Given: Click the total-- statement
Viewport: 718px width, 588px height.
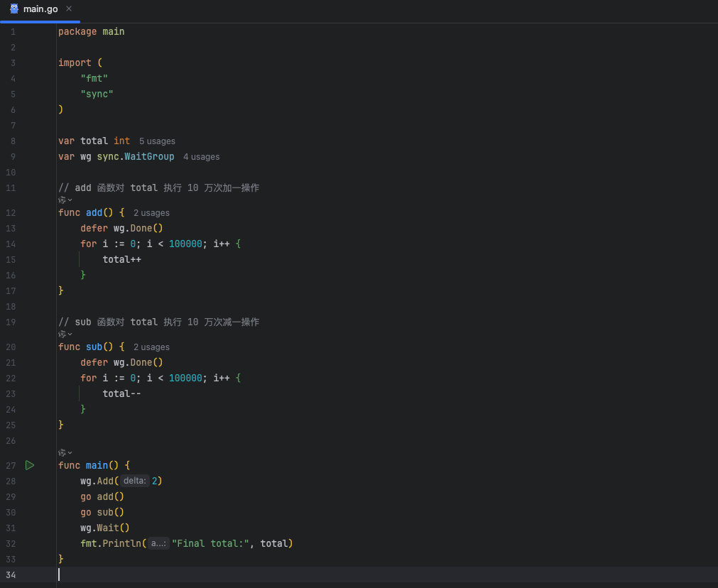Looking at the screenshot, I should point(122,394).
